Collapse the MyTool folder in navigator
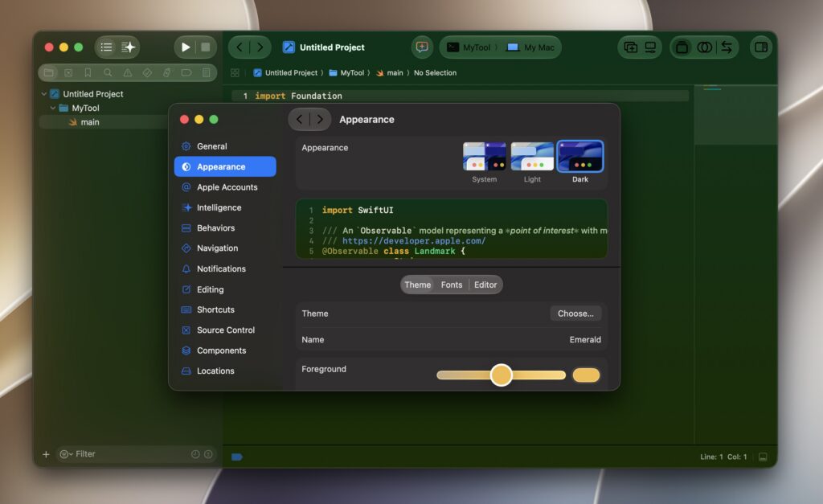The height and width of the screenshot is (504, 823). pyautogui.click(x=53, y=109)
